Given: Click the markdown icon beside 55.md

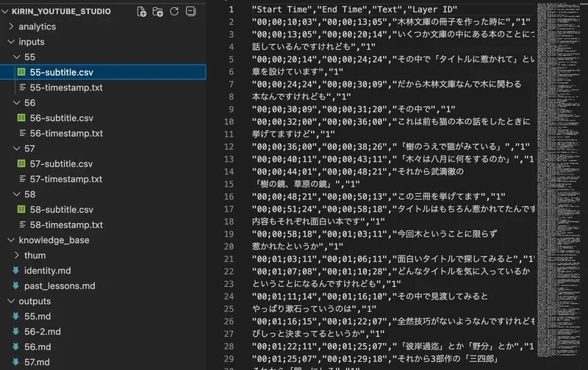Looking at the screenshot, I should point(15,316).
